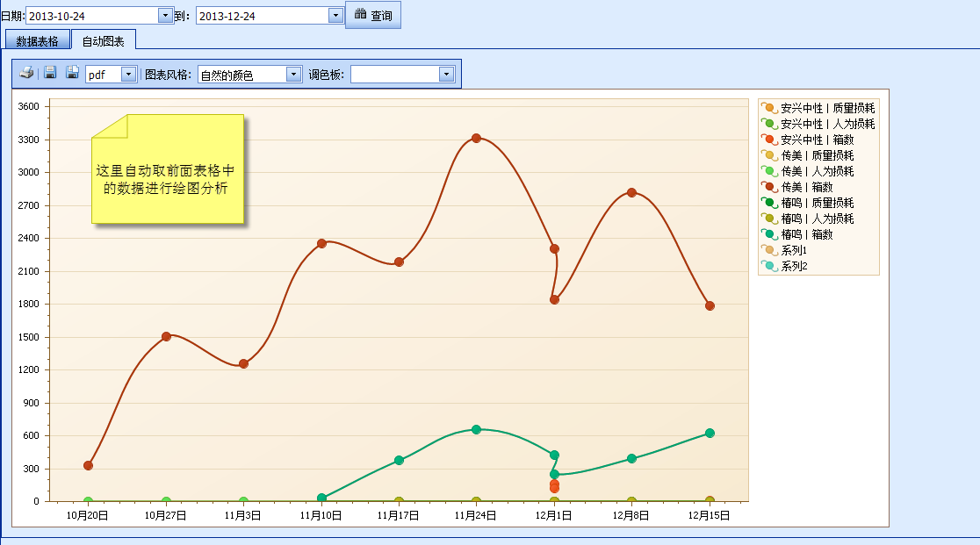Click legend entry 传美 | 人为损耗
The image size is (980, 545).
(808, 171)
